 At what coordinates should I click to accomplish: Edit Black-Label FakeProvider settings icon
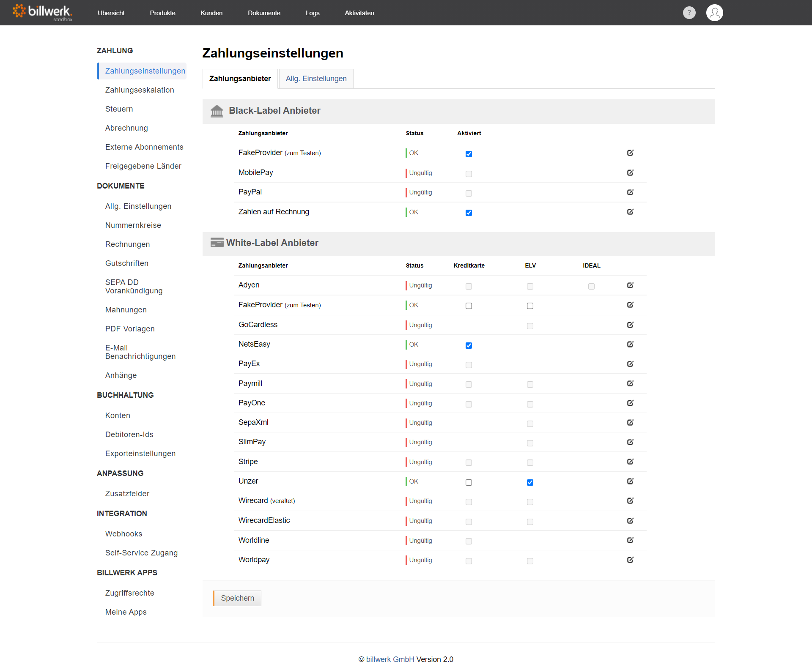(630, 153)
